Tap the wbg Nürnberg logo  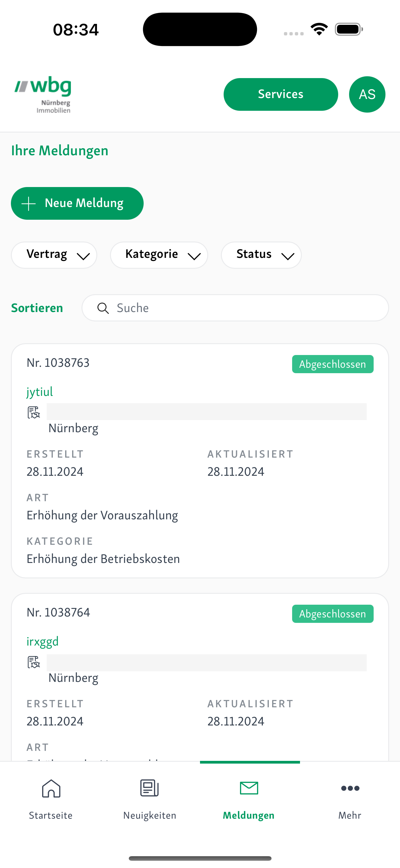click(43, 95)
